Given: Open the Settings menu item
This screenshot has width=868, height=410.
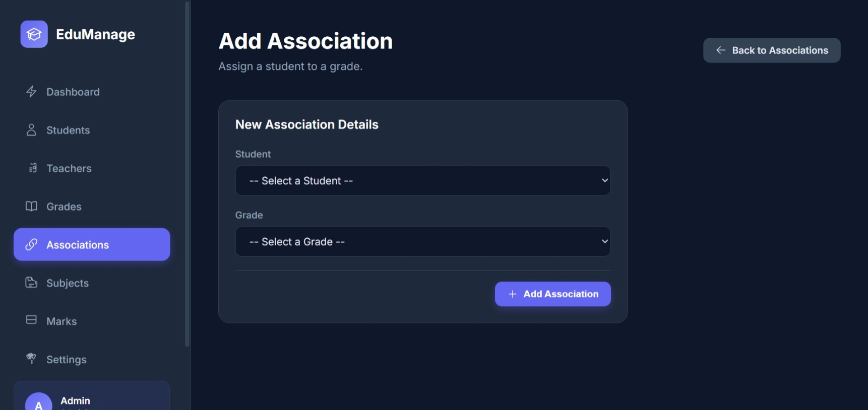Looking at the screenshot, I should click(x=67, y=360).
